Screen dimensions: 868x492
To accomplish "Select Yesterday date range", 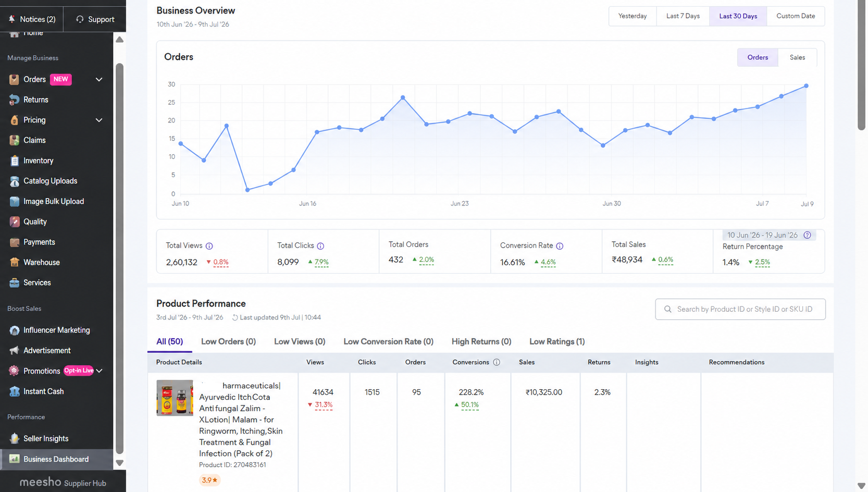I will (x=633, y=16).
